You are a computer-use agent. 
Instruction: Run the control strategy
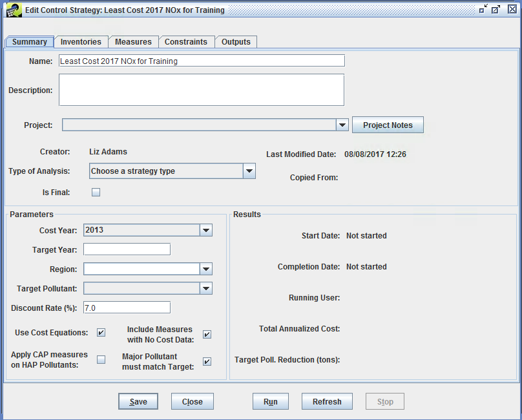click(x=270, y=401)
